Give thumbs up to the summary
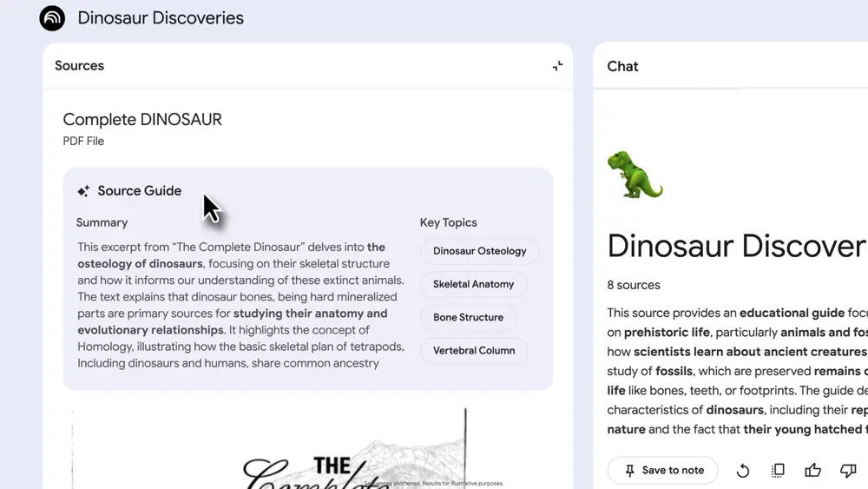Viewport: 868px width, 489px height. 812,470
